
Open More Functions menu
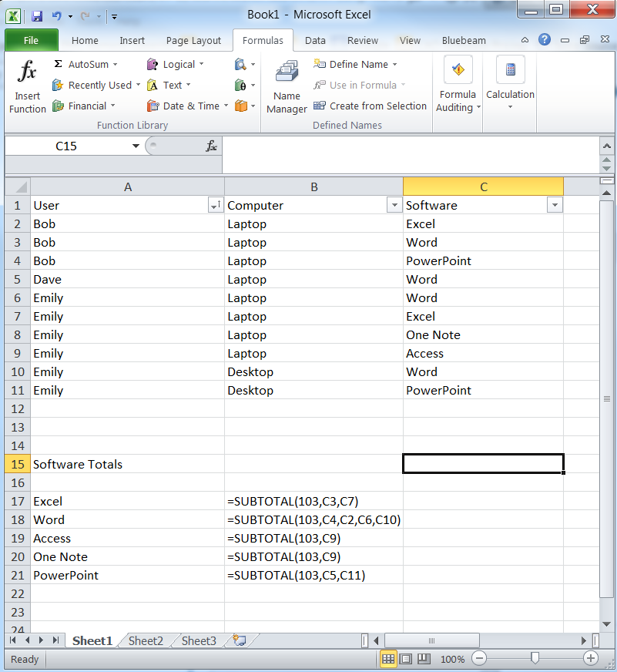tap(245, 106)
